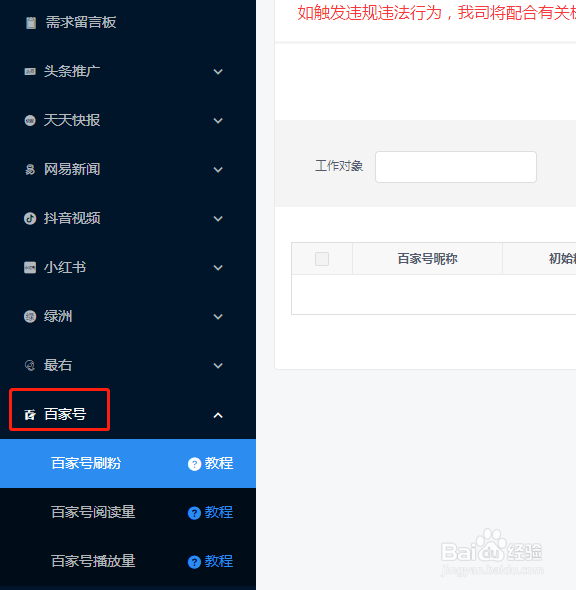Open 教程 link for 百家号刷粉
This screenshot has height=590, width=576.
coord(219,463)
